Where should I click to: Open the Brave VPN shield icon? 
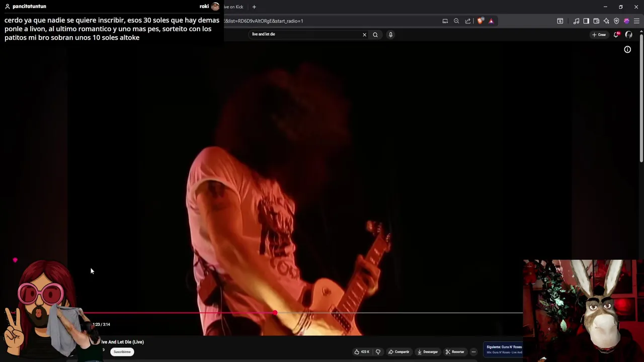[x=616, y=21]
